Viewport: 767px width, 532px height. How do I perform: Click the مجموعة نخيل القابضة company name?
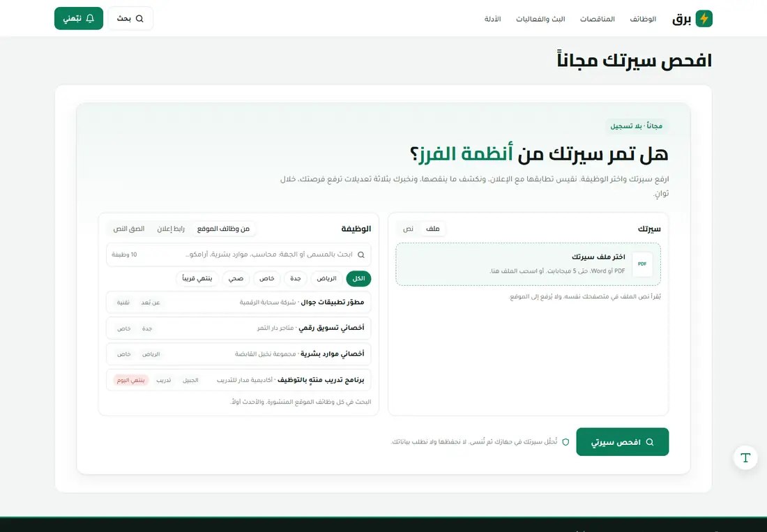click(266, 354)
